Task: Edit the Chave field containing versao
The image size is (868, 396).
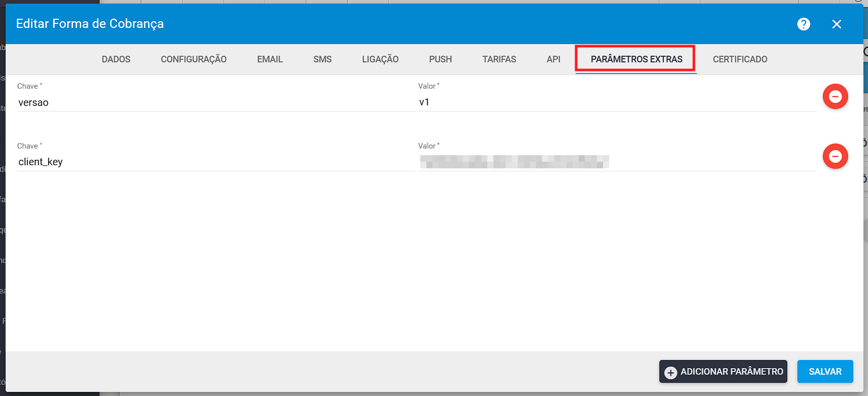Action: point(216,102)
